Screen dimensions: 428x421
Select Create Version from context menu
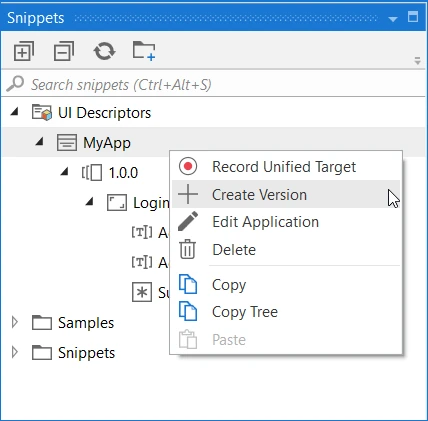tap(286, 194)
